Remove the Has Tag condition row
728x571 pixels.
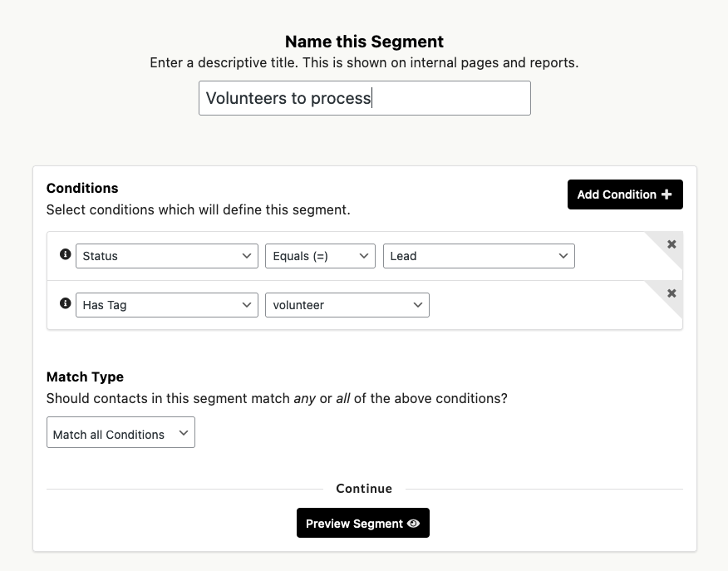[671, 293]
